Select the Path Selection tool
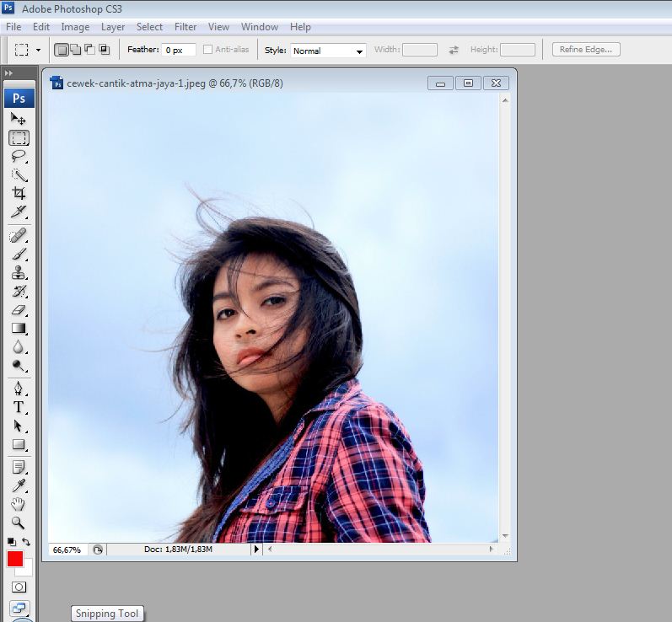The height and width of the screenshot is (622, 672). 19,426
